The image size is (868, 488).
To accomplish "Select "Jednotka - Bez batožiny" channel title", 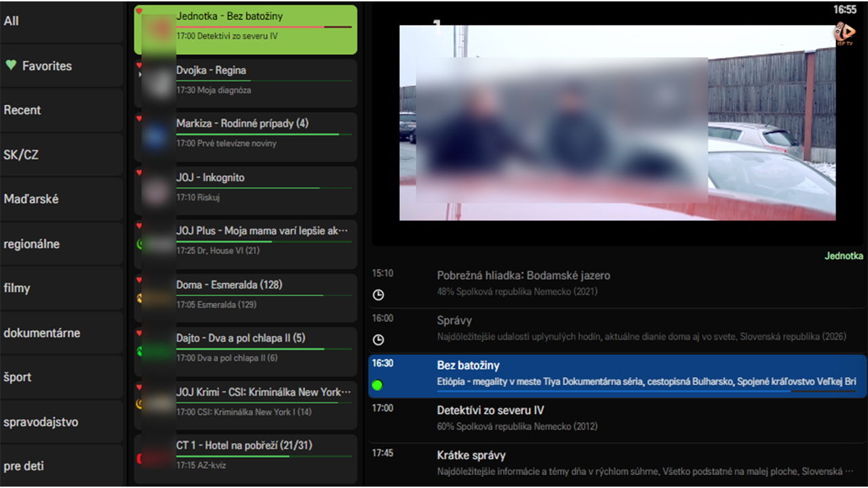I will 230,16.
